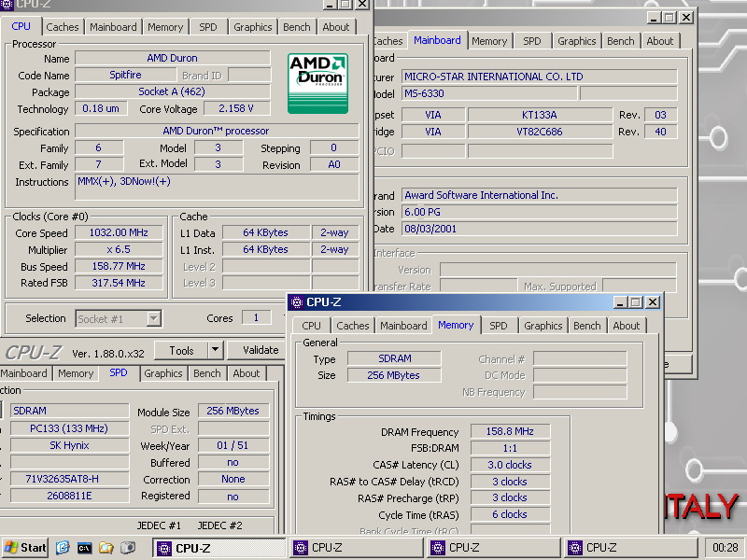
Task: Open the folder quick launch icon
Action: 106,548
